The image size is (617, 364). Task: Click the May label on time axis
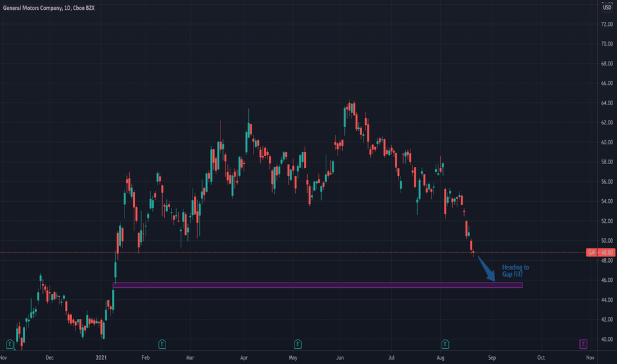(293, 357)
